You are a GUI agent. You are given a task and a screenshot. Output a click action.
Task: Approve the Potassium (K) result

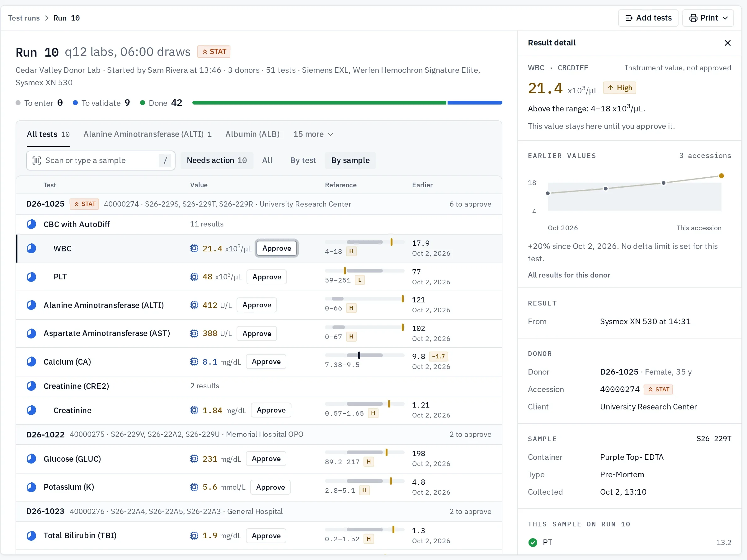point(270,487)
